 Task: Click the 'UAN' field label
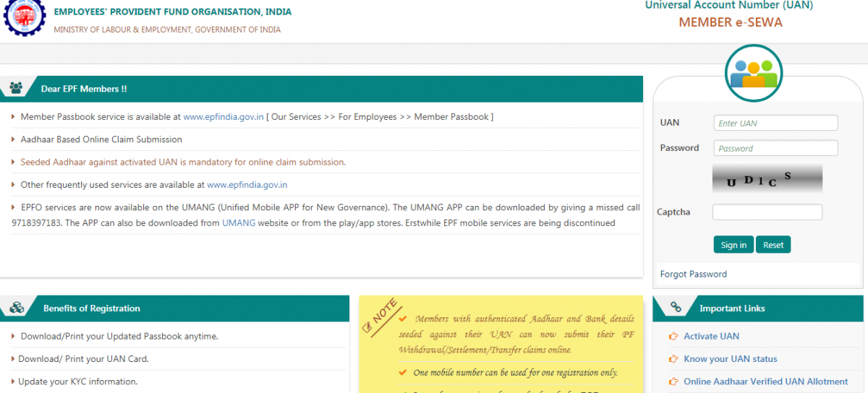tap(670, 122)
